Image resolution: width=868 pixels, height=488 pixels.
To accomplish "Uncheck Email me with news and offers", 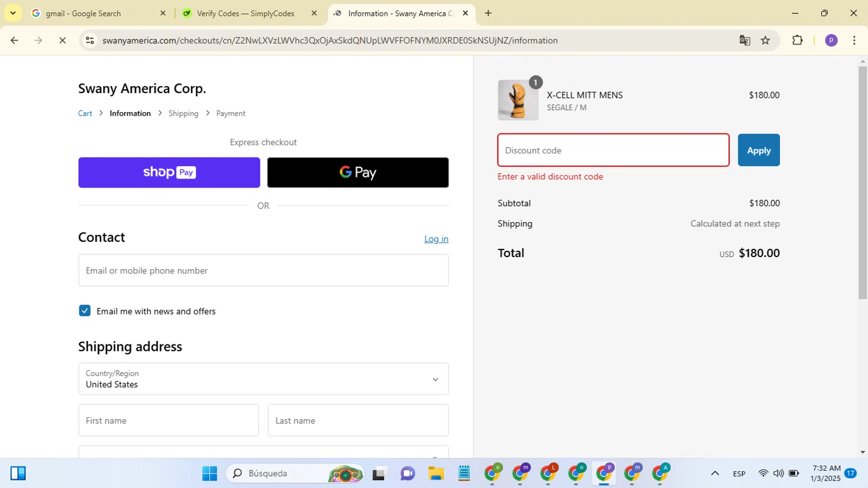I will pyautogui.click(x=84, y=311).
